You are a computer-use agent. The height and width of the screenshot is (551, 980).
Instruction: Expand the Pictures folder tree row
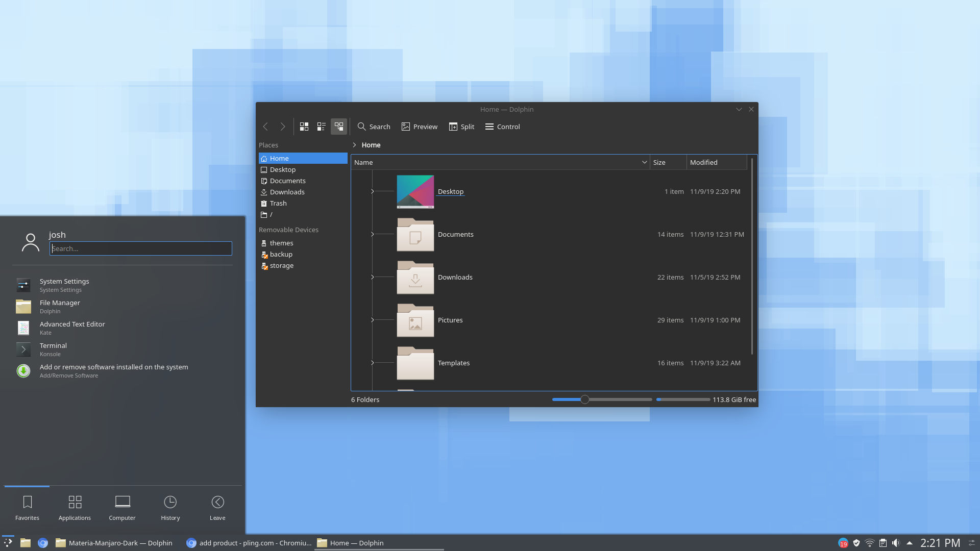click(373, 320)
